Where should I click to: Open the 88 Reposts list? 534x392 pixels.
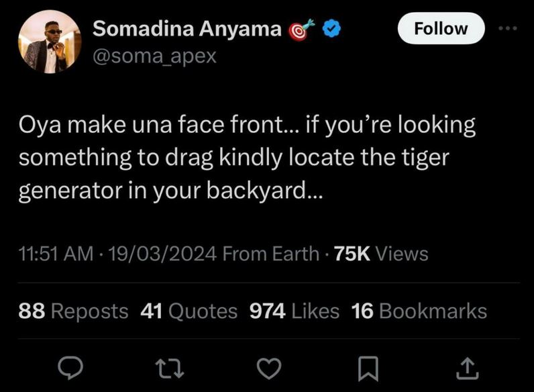point(74,311)
